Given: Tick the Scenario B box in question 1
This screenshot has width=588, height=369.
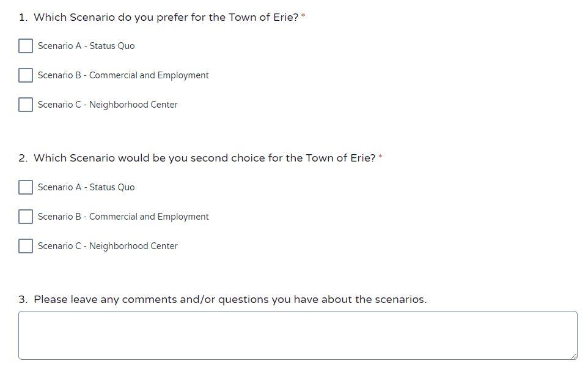Looking at the screenshot, I should [x=26, y=75].
